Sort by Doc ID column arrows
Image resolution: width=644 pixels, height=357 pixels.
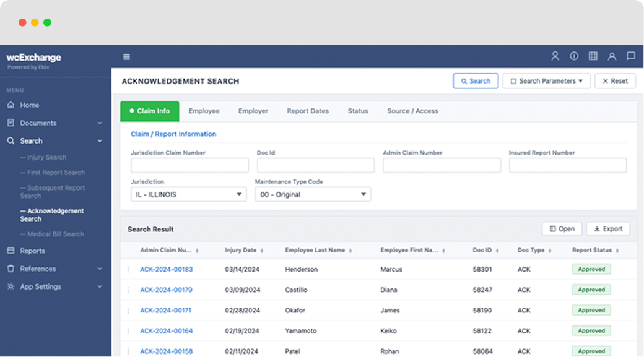pyautogui.click(x=497, y=251)
